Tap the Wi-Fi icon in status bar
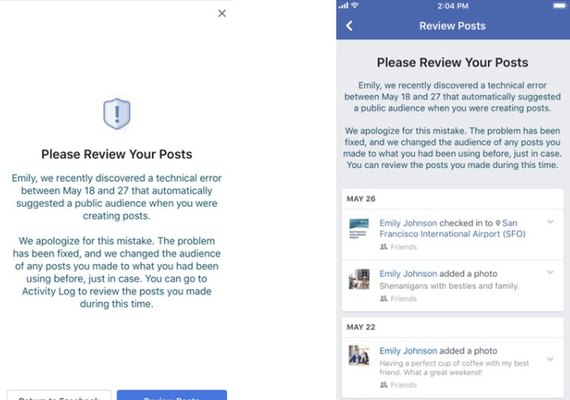This screenshot has height=400, width=570. [x=355, y=5]
